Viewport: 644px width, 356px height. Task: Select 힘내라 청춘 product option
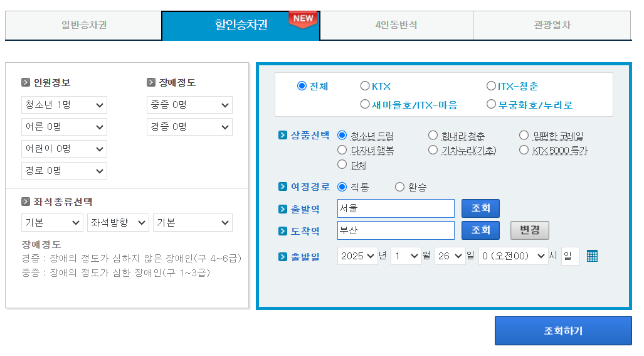click(433, 135)
